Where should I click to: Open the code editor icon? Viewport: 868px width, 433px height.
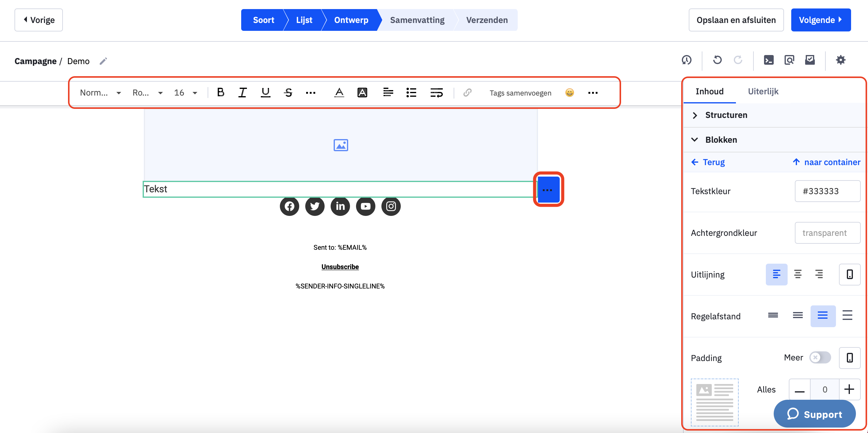769,60
